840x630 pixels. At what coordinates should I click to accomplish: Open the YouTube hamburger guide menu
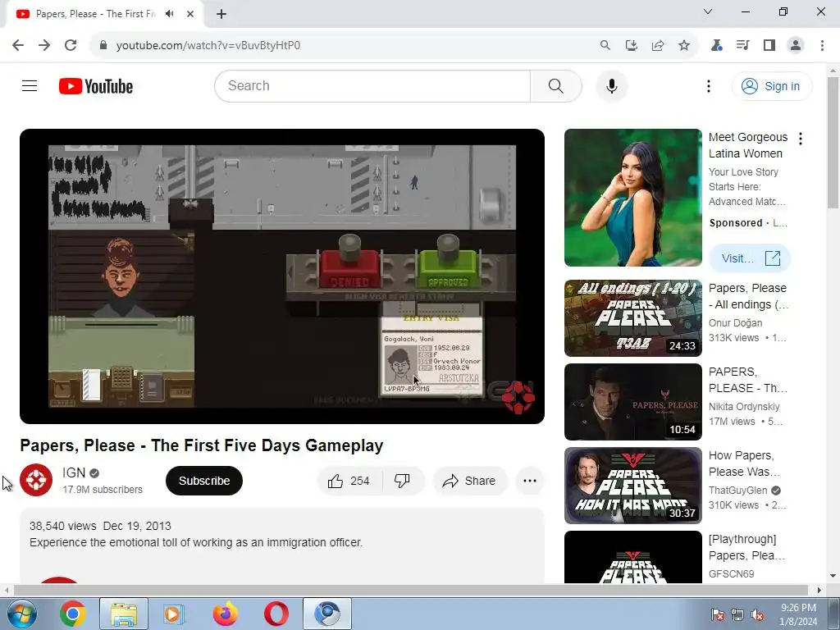tap(30, 85)
